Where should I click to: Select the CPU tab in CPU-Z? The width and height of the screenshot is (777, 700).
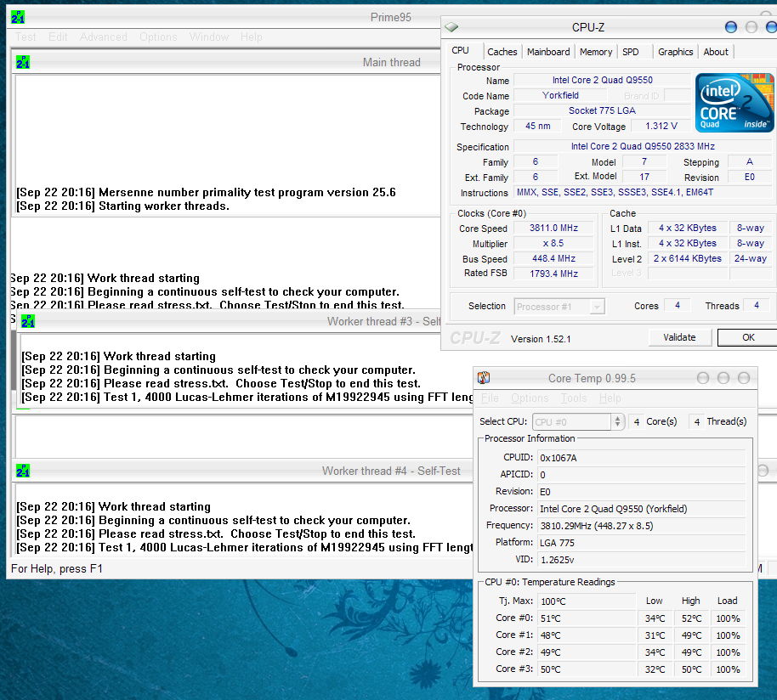tap(461, 50)
